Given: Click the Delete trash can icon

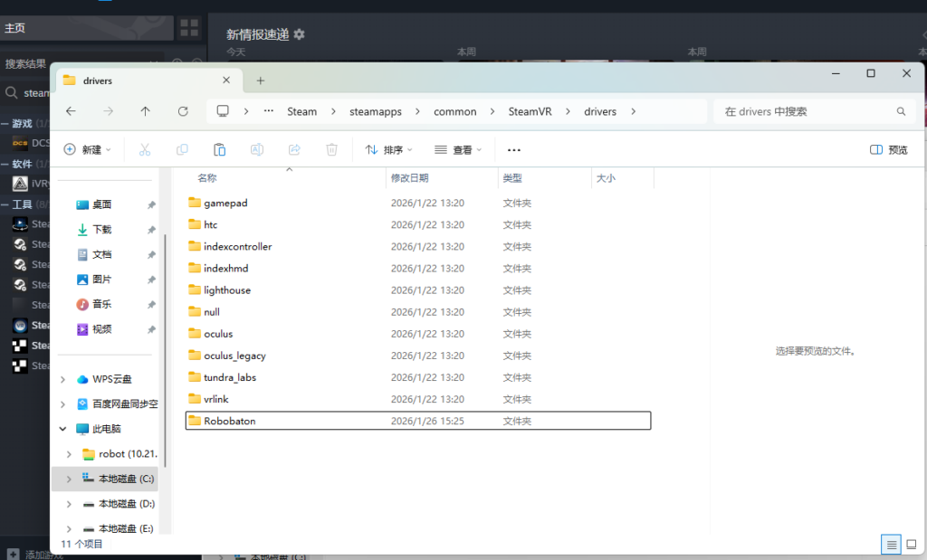Looking at the screenshot, I should pyautogui.click(x=332, y=150).
